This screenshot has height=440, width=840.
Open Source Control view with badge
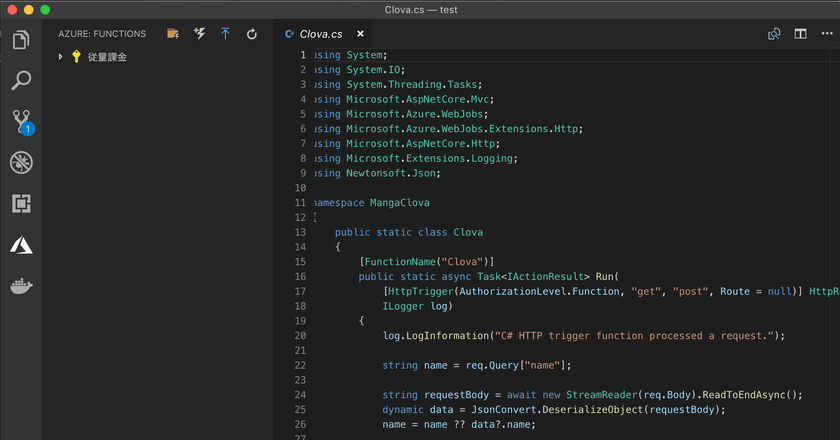click(21, 123)
